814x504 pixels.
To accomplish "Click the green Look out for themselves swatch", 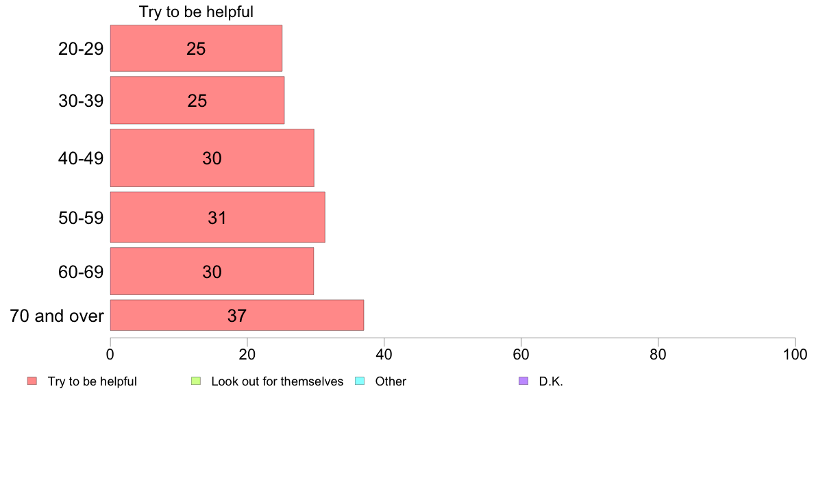I will coord(196,381).
